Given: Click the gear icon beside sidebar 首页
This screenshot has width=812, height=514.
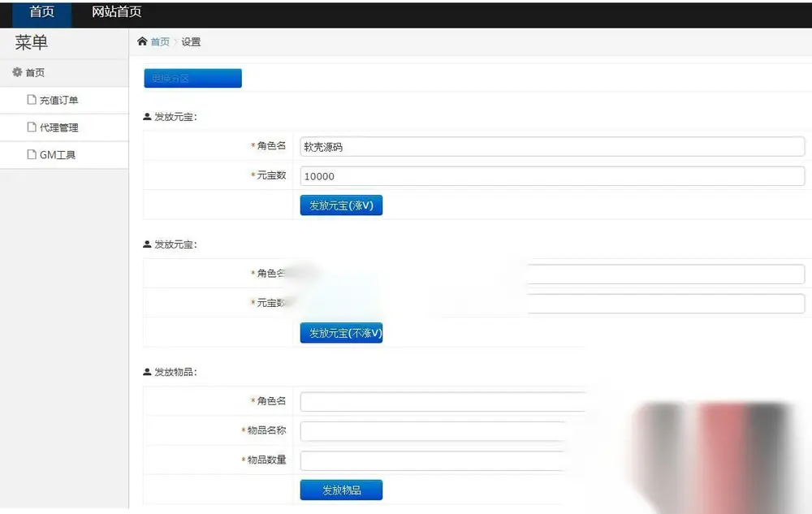Looking at the screenshot, I should click(17, 72).
